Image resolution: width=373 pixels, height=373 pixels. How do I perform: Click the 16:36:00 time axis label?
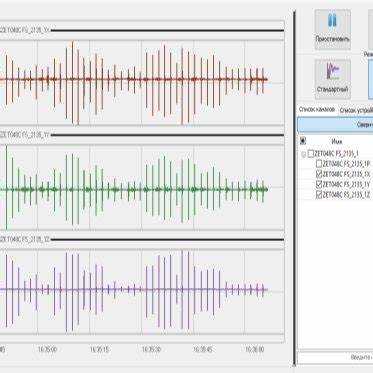pyautogui.click(x=255, y=349)
